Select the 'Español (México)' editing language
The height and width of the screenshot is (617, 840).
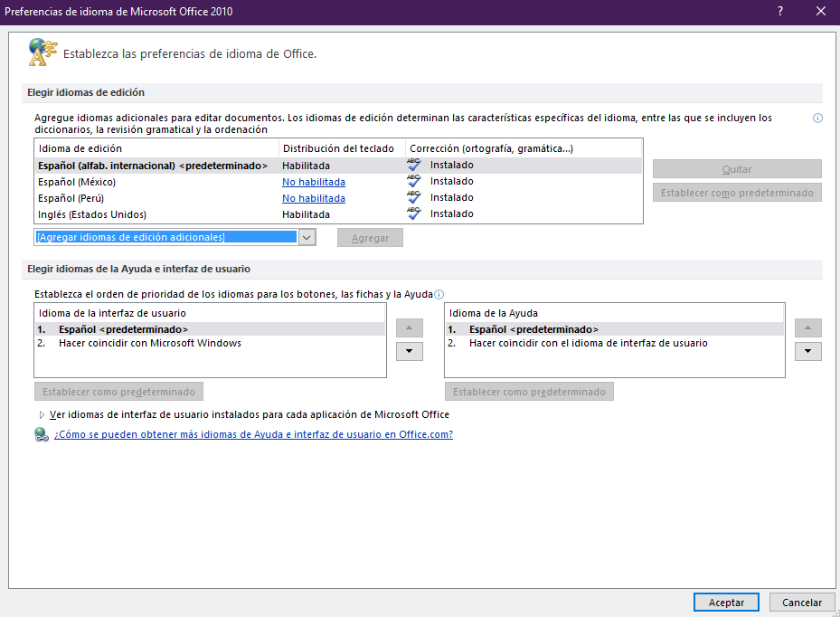tap(77, 182)
